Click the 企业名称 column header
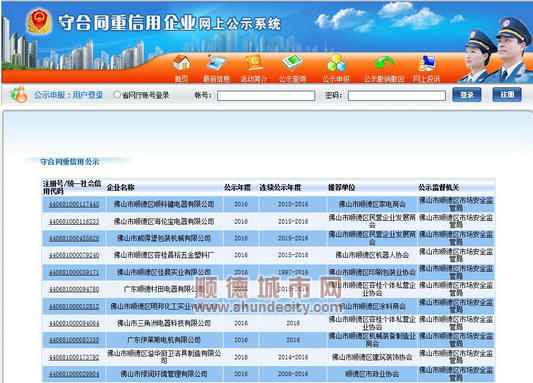 pyautogui.click(x=121, y=187)
